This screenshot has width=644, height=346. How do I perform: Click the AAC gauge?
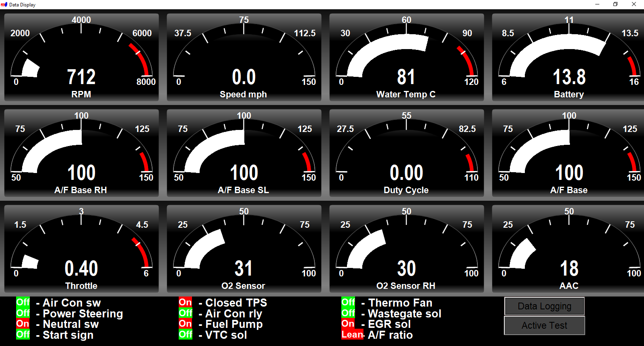click(569, 249)
